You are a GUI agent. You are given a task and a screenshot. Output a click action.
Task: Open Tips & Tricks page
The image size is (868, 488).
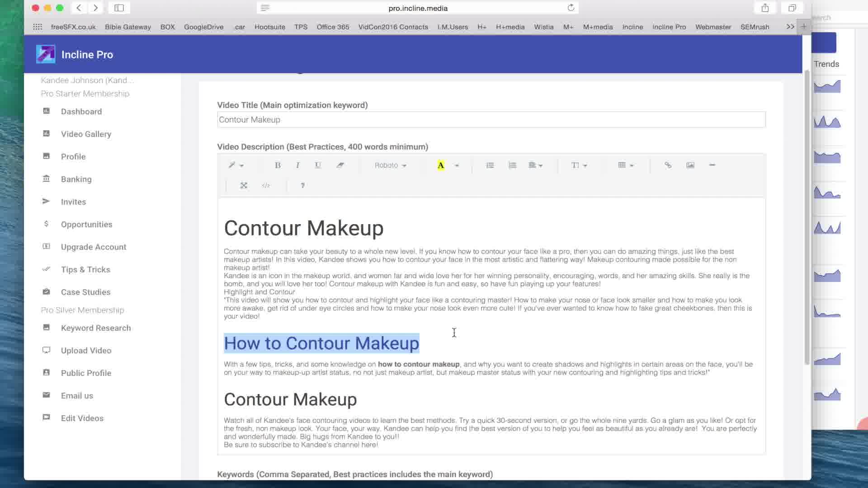click(85, 270)
